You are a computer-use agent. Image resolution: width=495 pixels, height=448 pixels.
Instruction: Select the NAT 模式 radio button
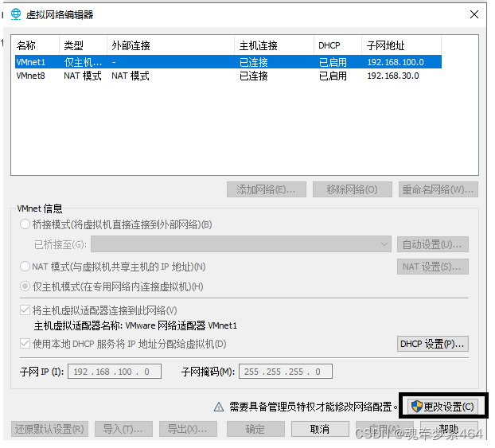[25, 267]
